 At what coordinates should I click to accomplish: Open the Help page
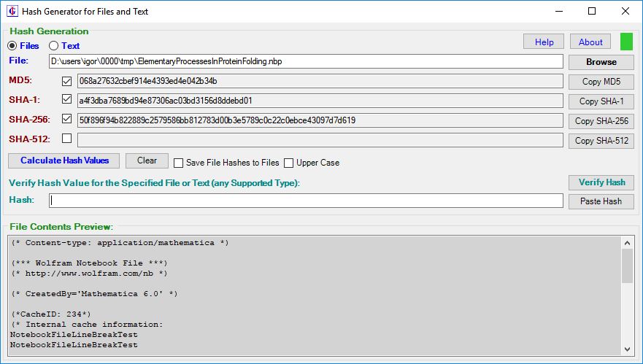(544, 42)
